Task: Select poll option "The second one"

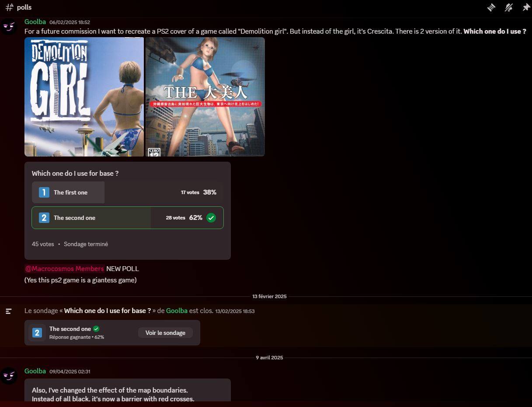Action: 128,218
